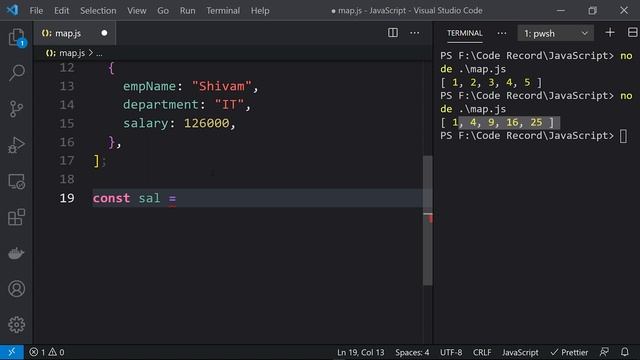Click the "Shivam" string on line 13
This screenshot has width=640, height=360.
222,86
